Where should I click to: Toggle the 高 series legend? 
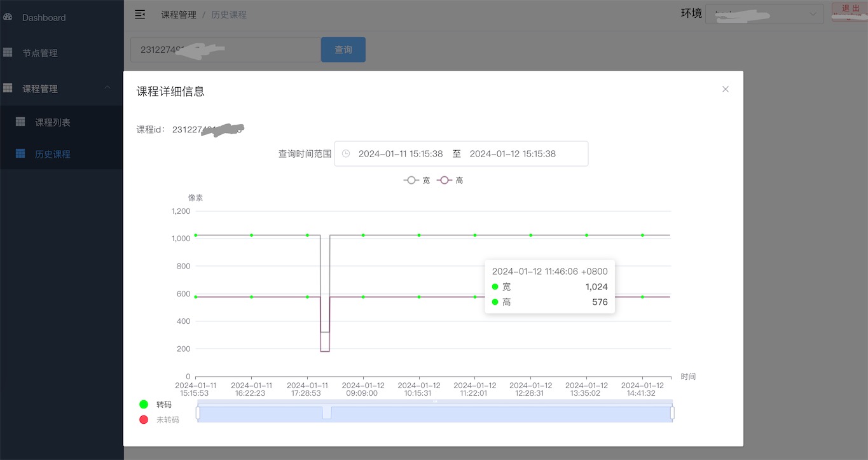click(450, 181)
